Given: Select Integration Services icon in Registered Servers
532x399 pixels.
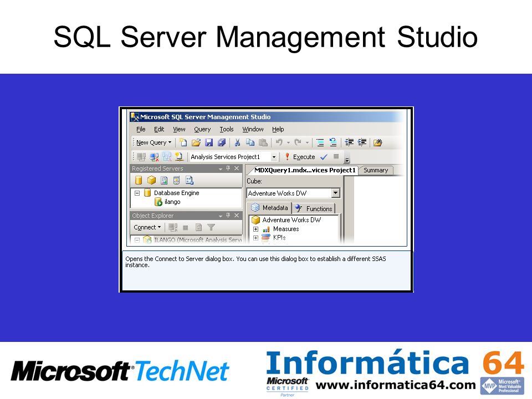Looking at the screenshot, I should [x=190, y=180].
